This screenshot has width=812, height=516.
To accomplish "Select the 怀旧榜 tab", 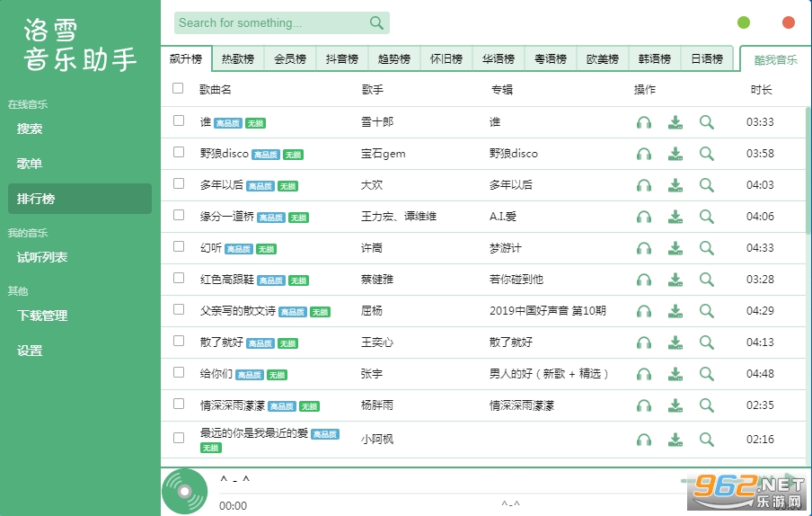I will click(x=446, y=58).
